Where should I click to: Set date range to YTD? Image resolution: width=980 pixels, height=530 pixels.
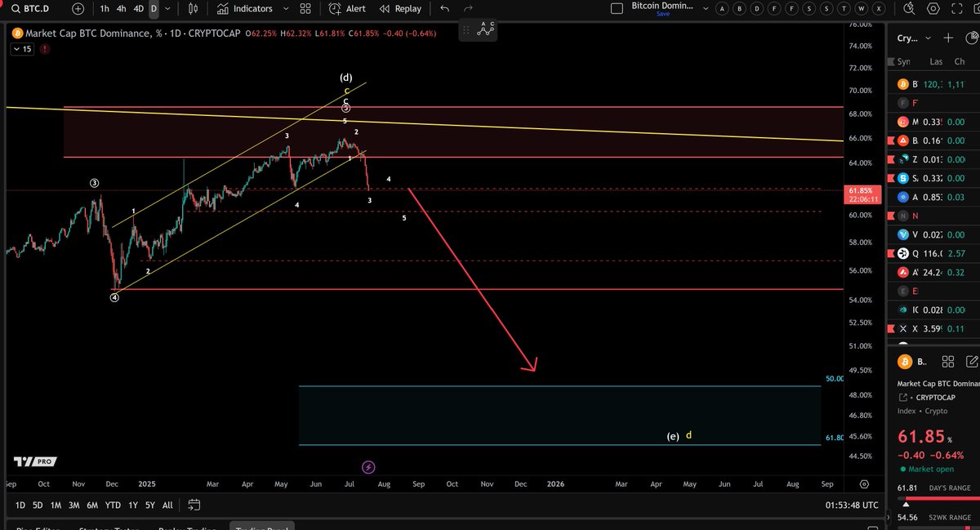[x=114, y=505]
